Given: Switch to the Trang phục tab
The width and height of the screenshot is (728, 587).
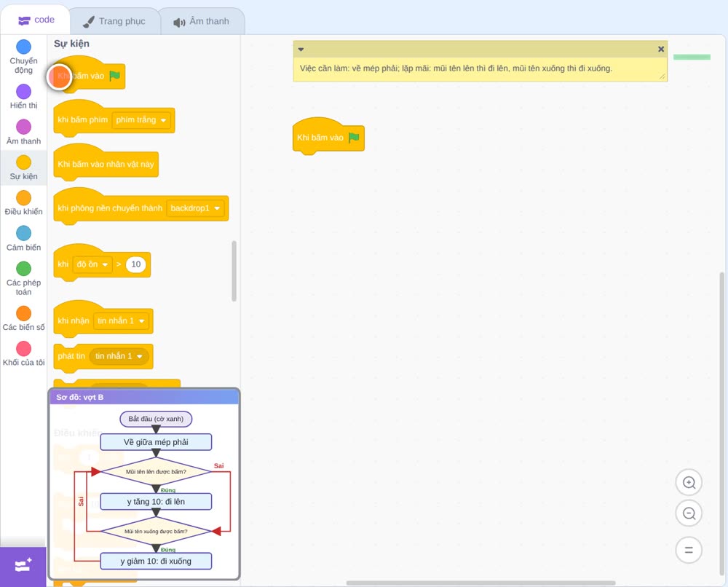Looking at the screenshot, I should coord(114,21).
